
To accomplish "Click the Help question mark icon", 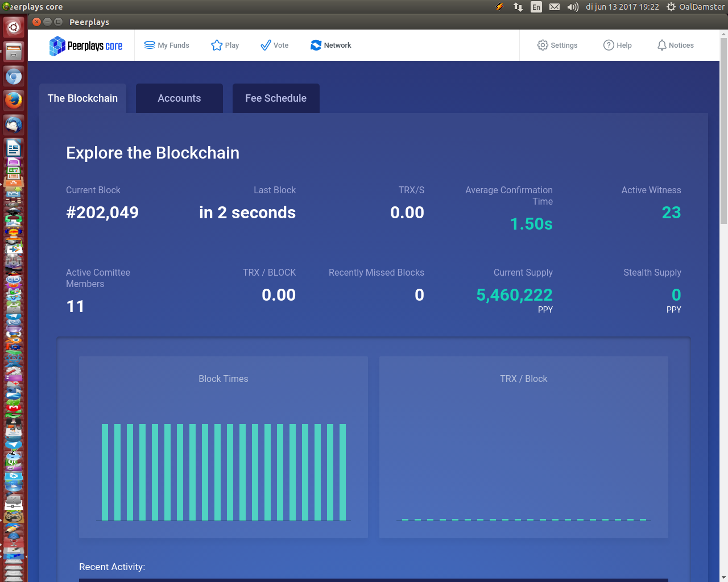I will [x=609, y=45].
